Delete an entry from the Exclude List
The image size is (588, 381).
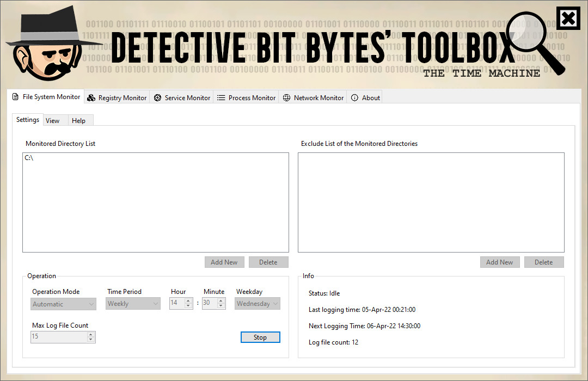[x=544, y=262]
